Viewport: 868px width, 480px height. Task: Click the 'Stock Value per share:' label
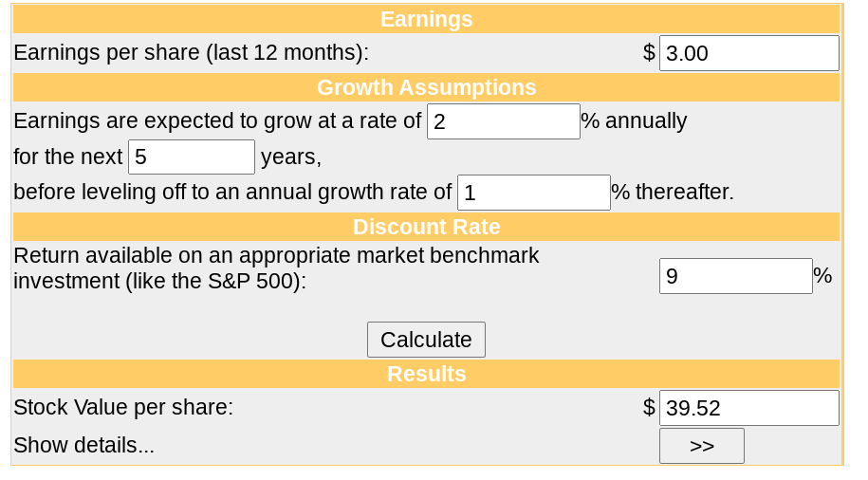click(x=123, y=408)
